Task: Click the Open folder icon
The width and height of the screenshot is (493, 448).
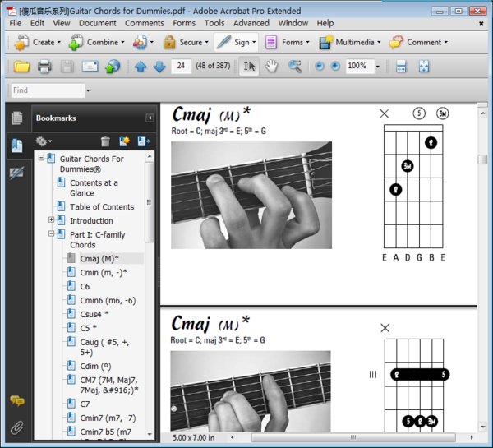Action: 21,67
